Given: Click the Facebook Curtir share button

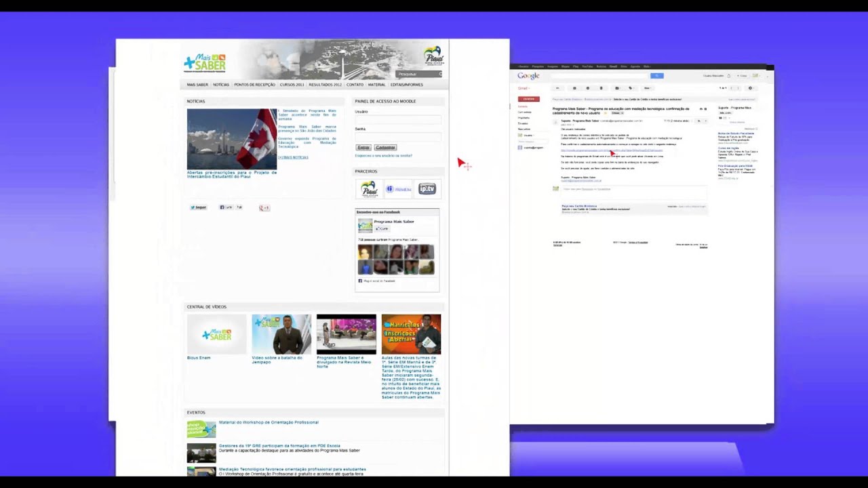Looking at the screenshot, I should point(226,207).
